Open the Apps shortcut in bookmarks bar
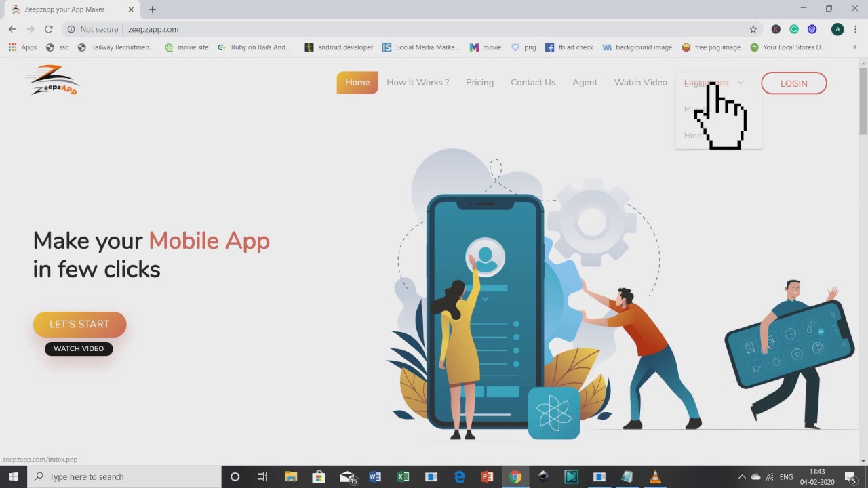Screen dimensions: 868x488 tap(23, 47)
